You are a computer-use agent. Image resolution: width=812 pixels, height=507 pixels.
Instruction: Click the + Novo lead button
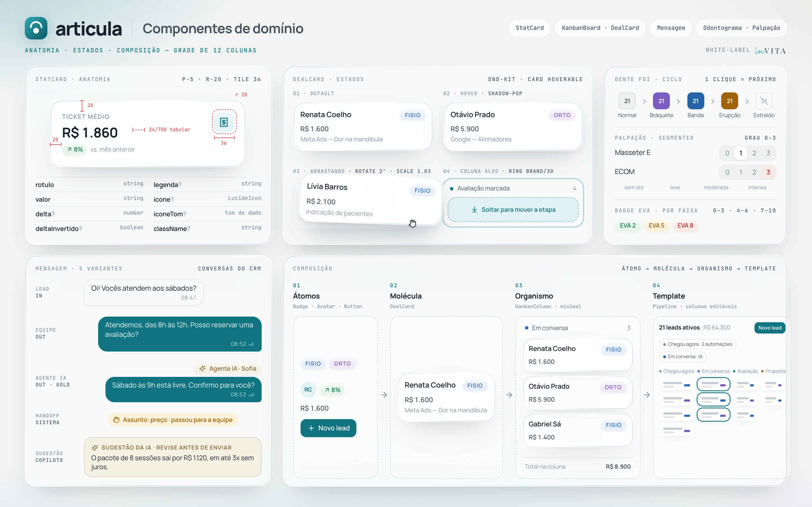coord(328,428)
